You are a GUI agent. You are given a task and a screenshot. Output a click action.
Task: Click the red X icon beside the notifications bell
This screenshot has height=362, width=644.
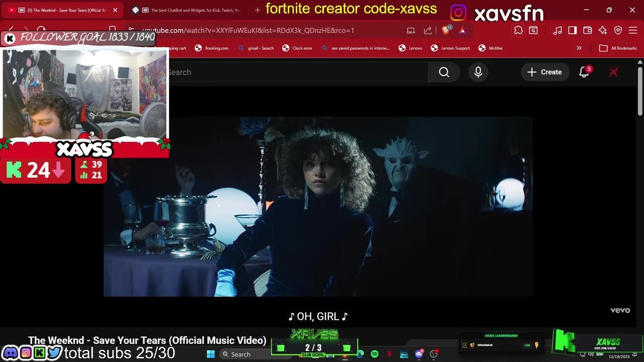(x=613, y=72)
